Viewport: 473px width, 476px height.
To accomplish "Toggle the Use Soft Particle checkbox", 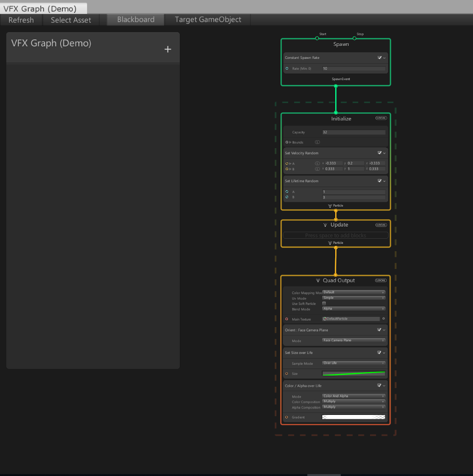I will (x=324, y=303).
